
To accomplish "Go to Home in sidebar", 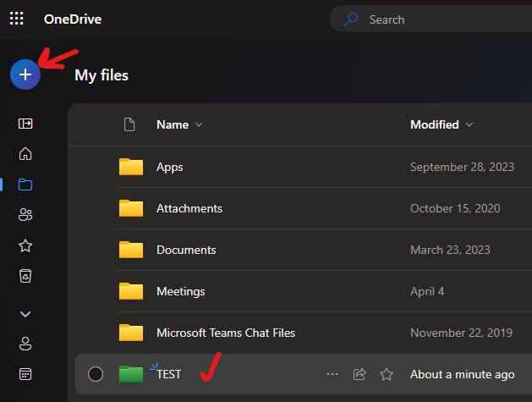I will [25, 154].
